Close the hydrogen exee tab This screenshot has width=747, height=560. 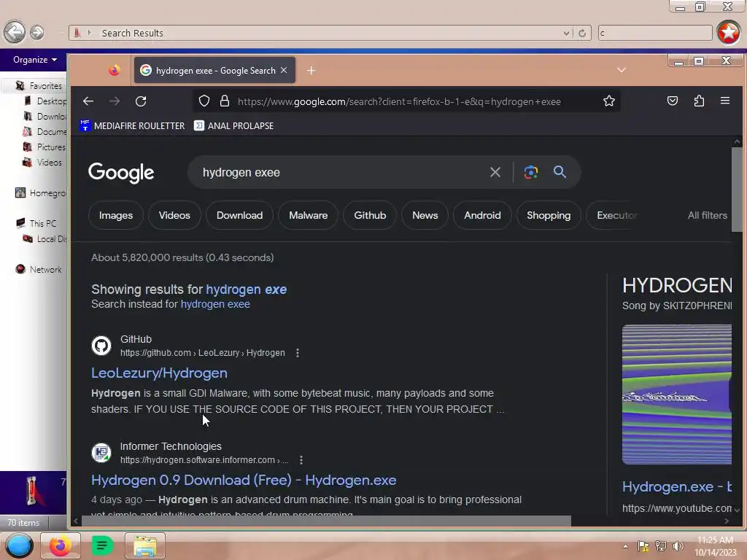284,70
